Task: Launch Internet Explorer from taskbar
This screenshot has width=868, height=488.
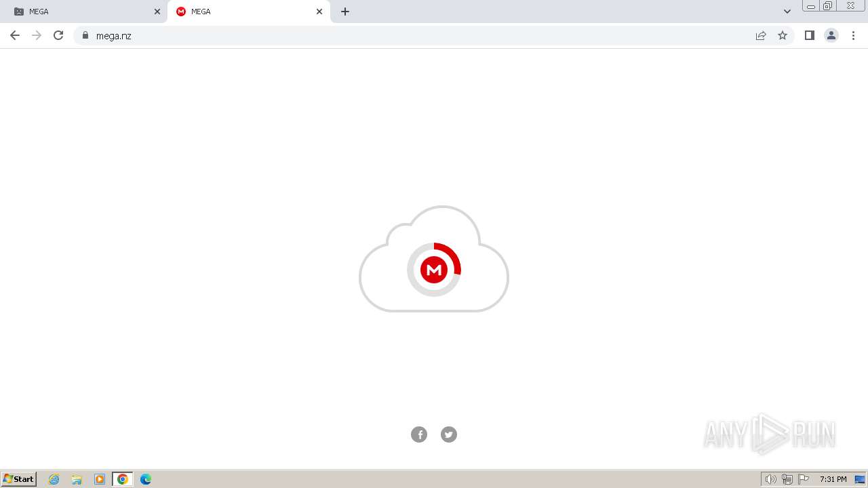Action: click(x=54, y=479)
